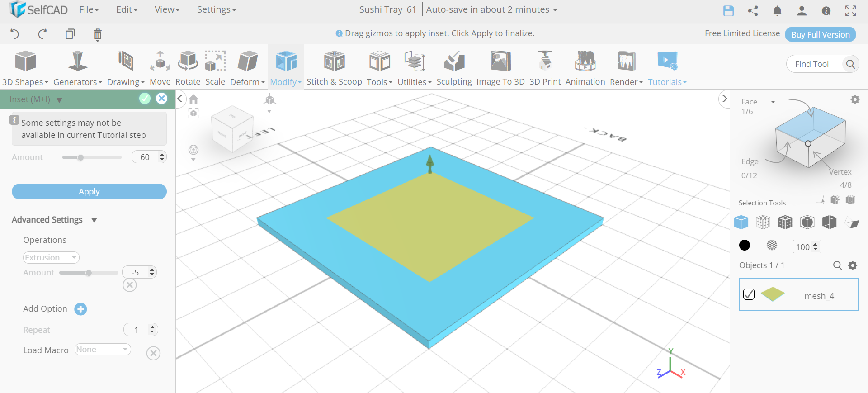Image resolution: width=868 pixels, height=393 pixels.
Task: Open Stitch & Scoop tool
Action: click(334, 68)
